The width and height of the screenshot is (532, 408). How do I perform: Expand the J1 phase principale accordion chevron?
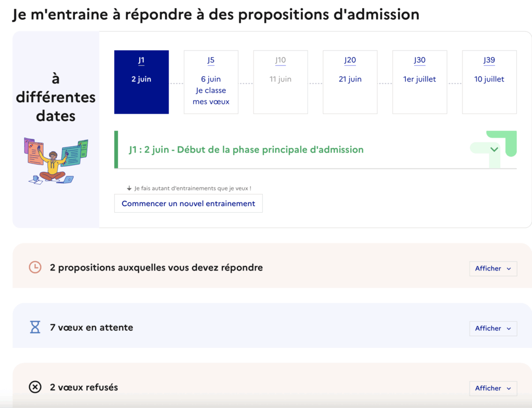click(495, 149)
